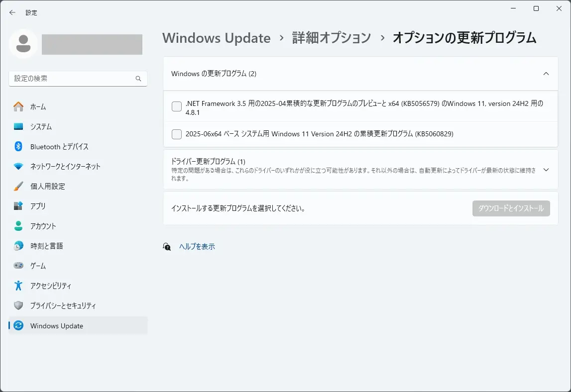Click the privacy shield icon
The width and height of the screenshot is (571, 392).
(18, 305)
